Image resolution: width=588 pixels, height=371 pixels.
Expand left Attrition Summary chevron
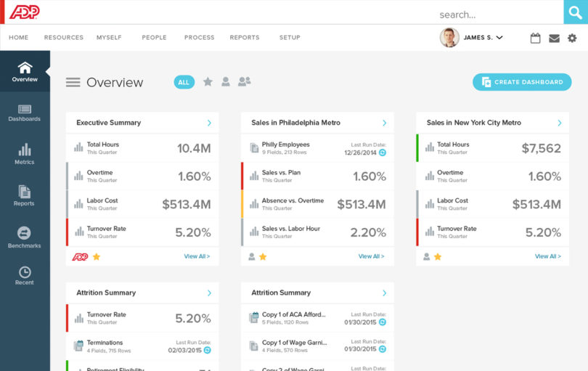point(209,293)
